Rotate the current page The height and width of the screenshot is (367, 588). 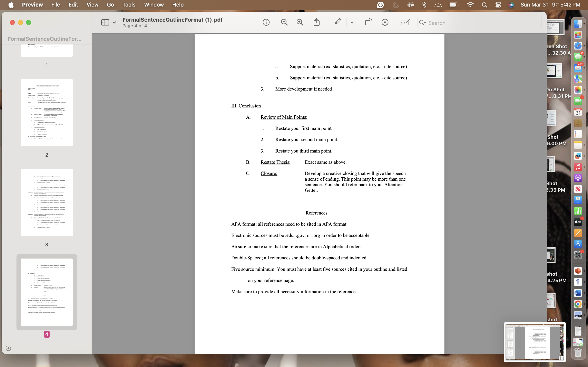click(x=368, y=22)
